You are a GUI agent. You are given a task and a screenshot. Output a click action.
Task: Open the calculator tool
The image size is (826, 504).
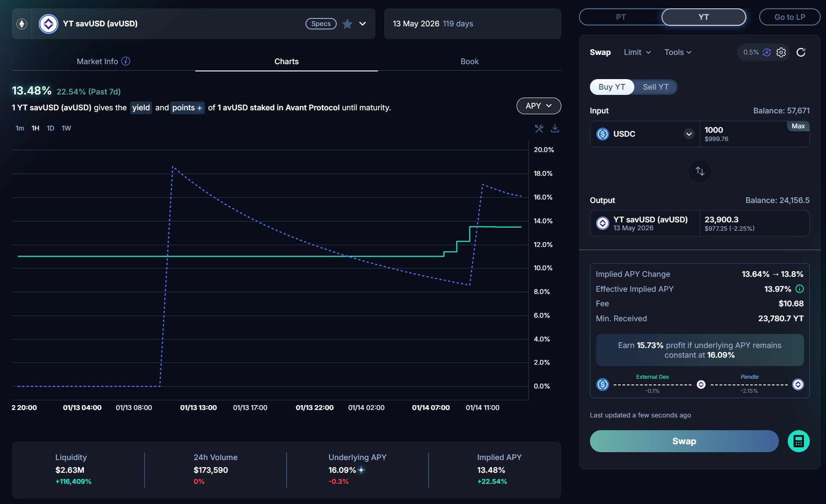coord(798,441)
